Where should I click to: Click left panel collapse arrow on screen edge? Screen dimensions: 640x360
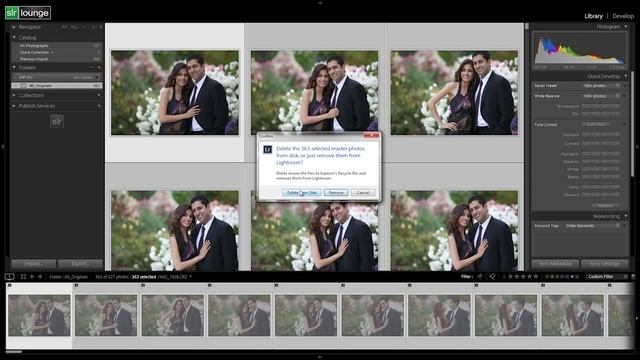pyautogui.click(x=2, y=147)
